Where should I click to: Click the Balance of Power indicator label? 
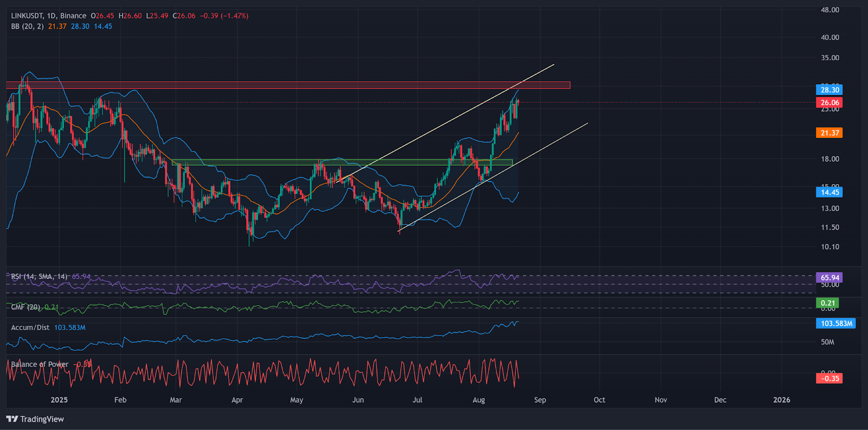pos(40,364)
